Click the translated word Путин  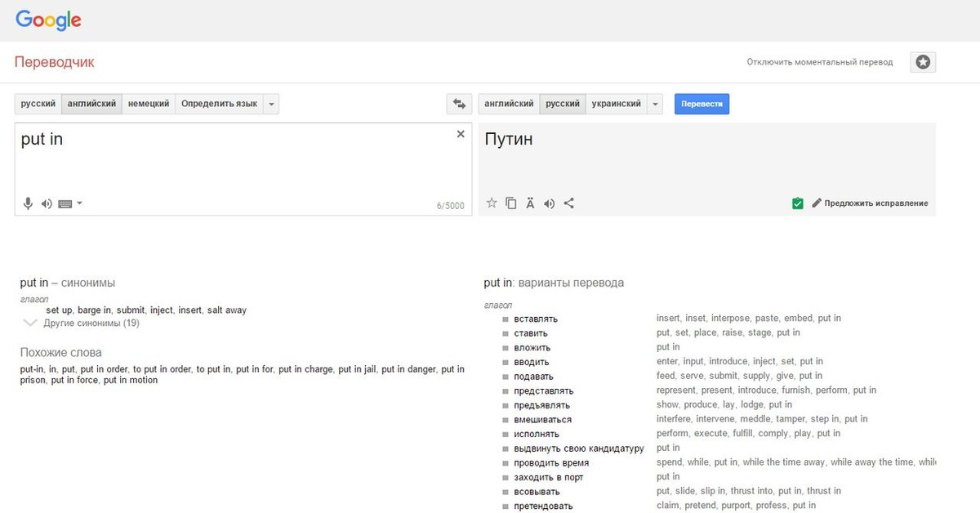pos(509,139)
